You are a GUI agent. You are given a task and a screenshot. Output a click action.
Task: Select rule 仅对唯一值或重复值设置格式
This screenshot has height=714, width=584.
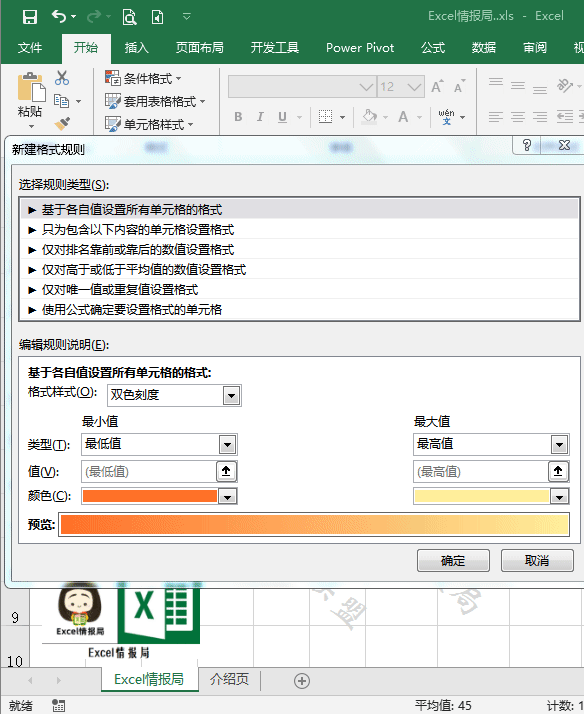tap(300, 290)
